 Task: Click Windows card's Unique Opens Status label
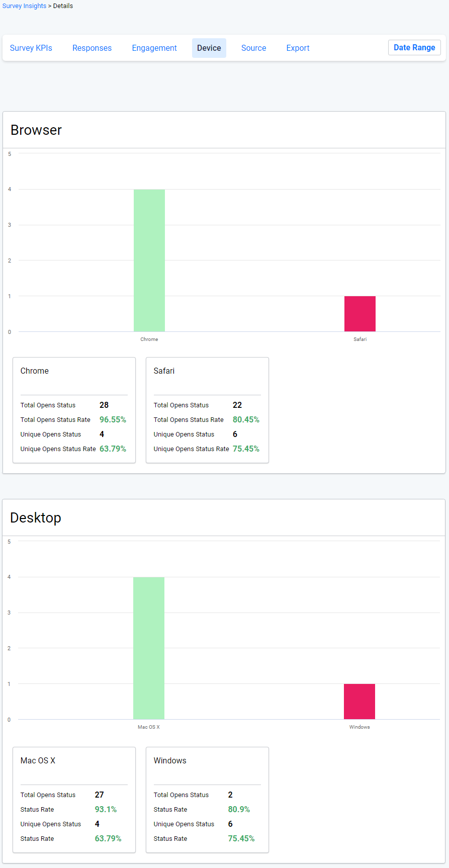click(x=184, y=824)
